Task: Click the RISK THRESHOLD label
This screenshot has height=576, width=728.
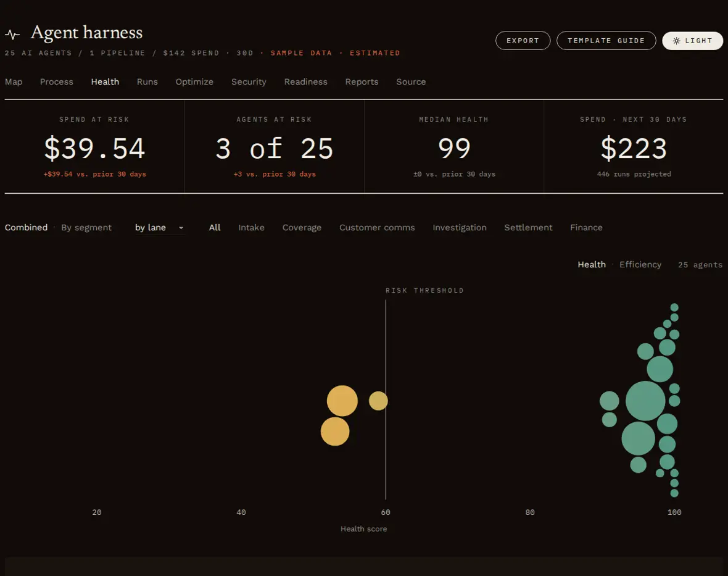Action: pyautogui.click(x=424, y=290)
